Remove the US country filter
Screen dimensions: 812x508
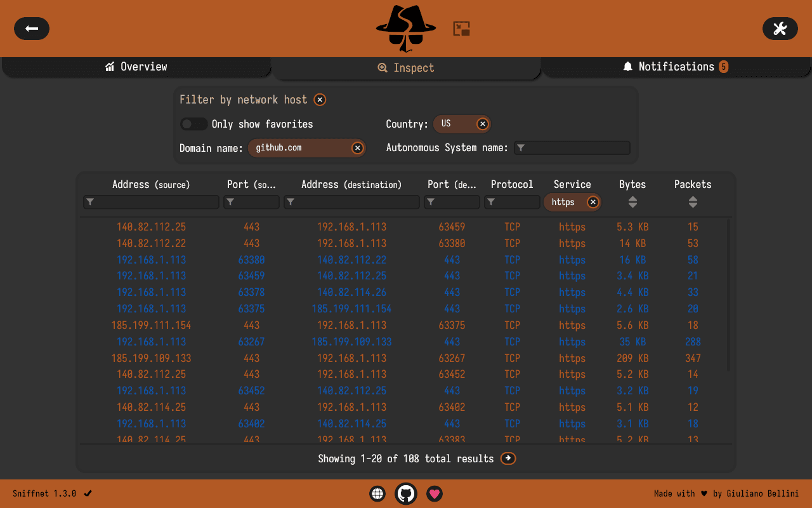tap(483, 124)
